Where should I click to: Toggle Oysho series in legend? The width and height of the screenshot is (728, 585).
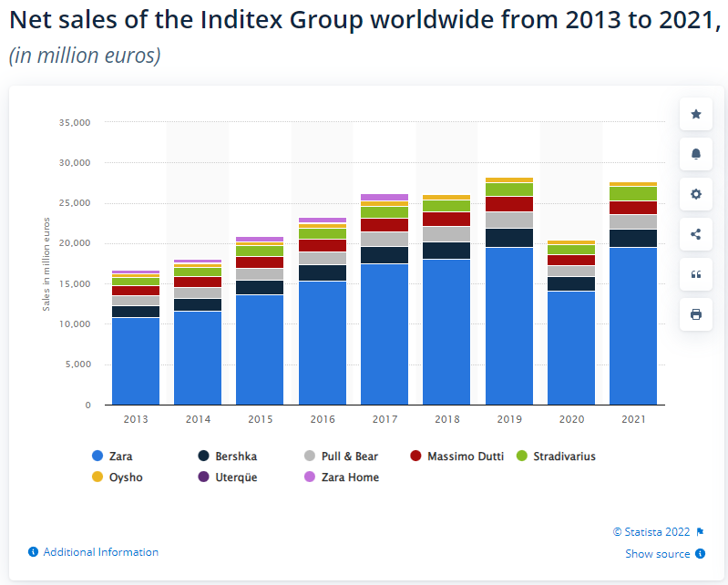(x=118, y=477)
